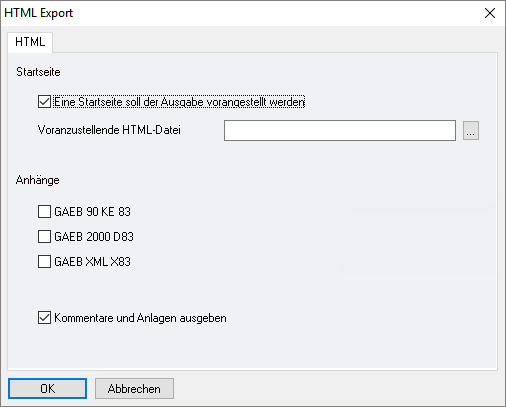Switch to the HTML tab
The image size is (506, 407).
click(x=30, y=42)
